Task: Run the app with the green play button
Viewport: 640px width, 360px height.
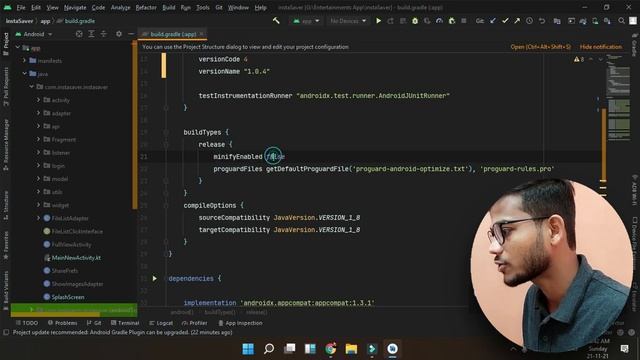Action: [x=378, y=20]
